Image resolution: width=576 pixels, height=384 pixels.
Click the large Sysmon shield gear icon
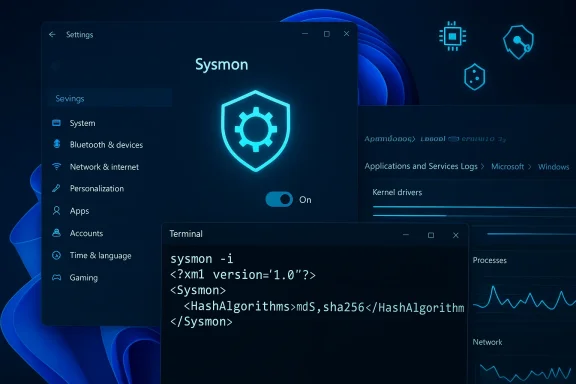click(256, 130)
